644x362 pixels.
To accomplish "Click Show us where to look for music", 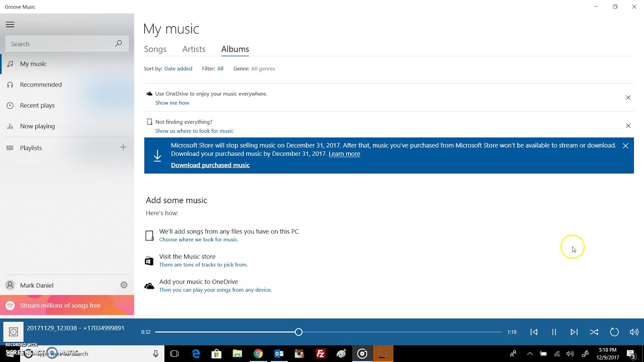I will [x=194, y=131].
